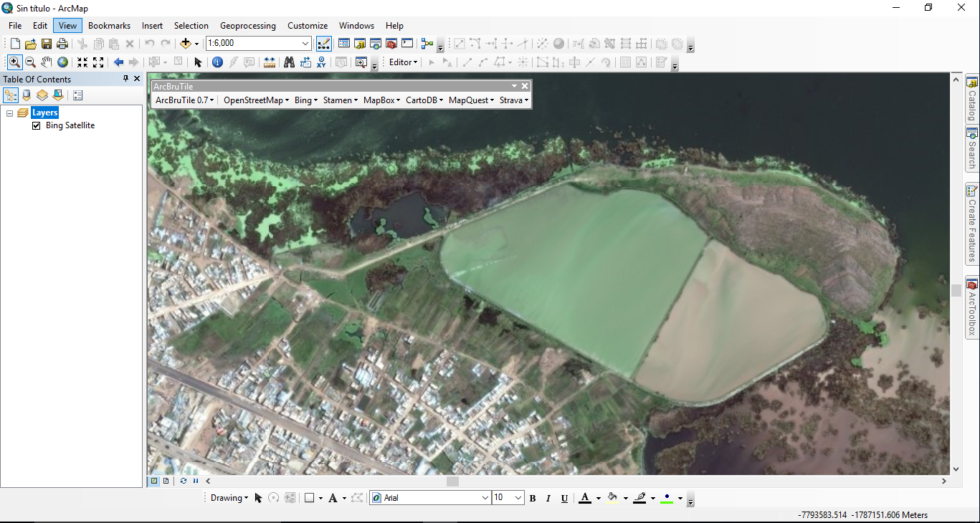980x523 pixels.
Task: Select the Measure ruler tool
Action: tap(270, 62)
